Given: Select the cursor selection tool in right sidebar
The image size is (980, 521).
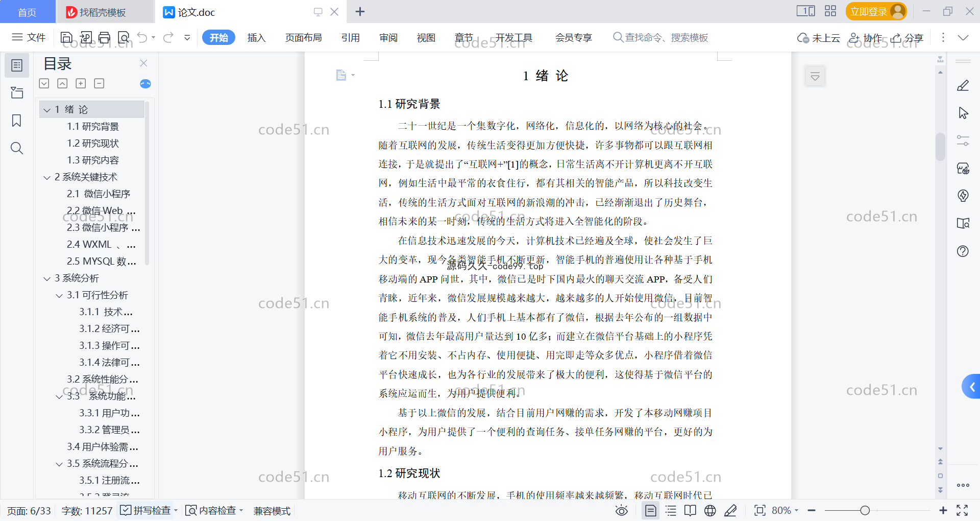Looking at the screenshot, I should pos(963,113).
